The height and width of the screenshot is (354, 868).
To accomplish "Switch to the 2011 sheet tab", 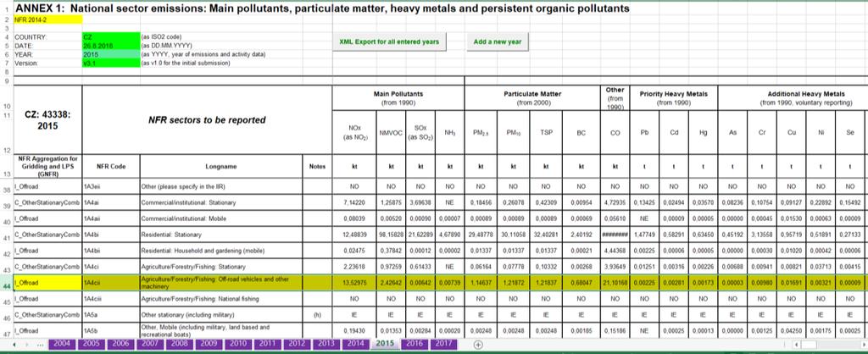I will 267,344.
